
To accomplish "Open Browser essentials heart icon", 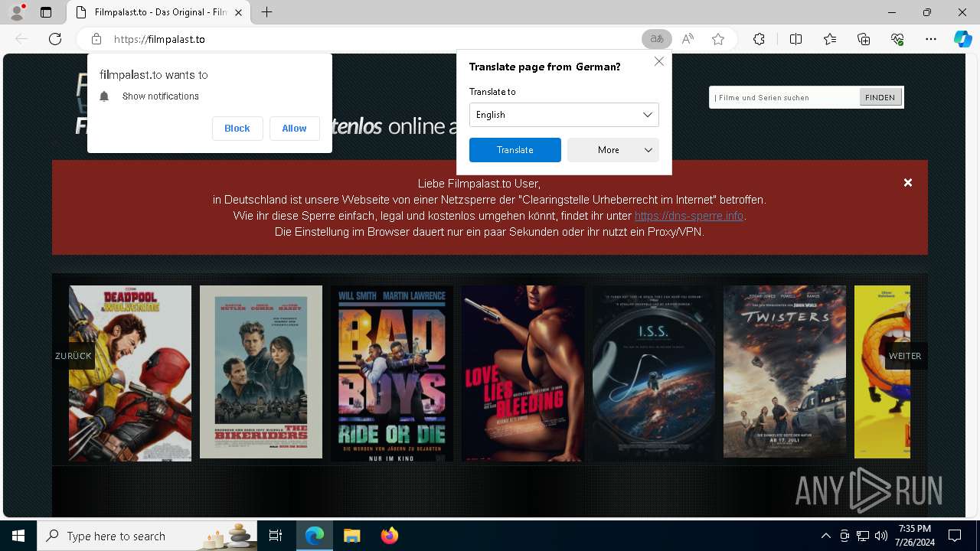I will click(897, 39).
